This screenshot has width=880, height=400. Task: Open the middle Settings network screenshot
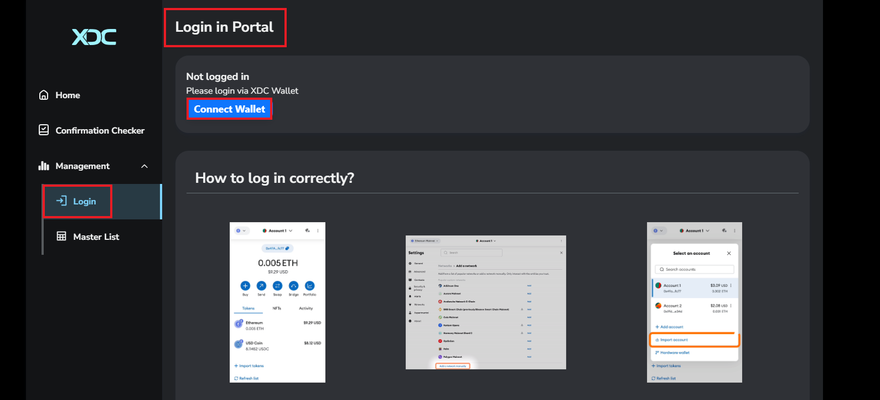point(485,302)
